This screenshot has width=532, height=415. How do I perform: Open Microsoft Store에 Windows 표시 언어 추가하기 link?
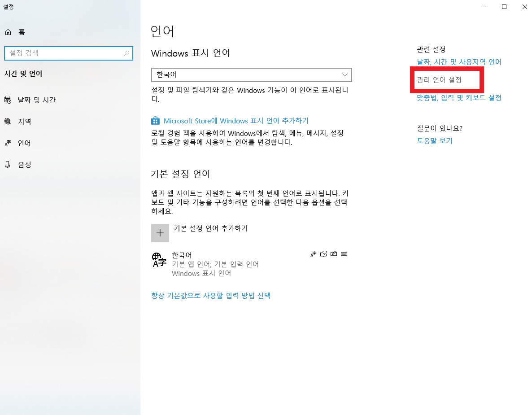click(x=236, y=121)
